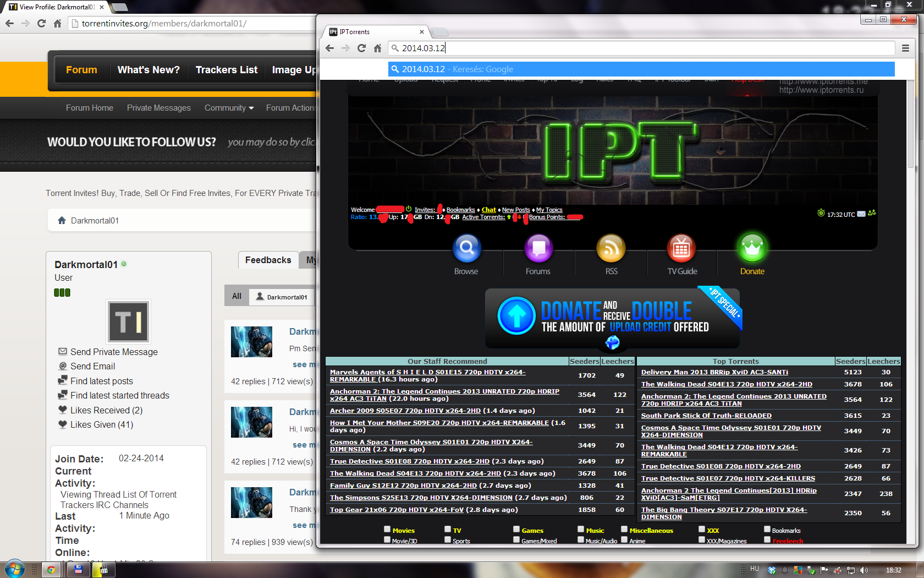Tick the Bookmarks checkbox
The height and width of the screenshot is (578, 924).
click(x=767, y=529)
